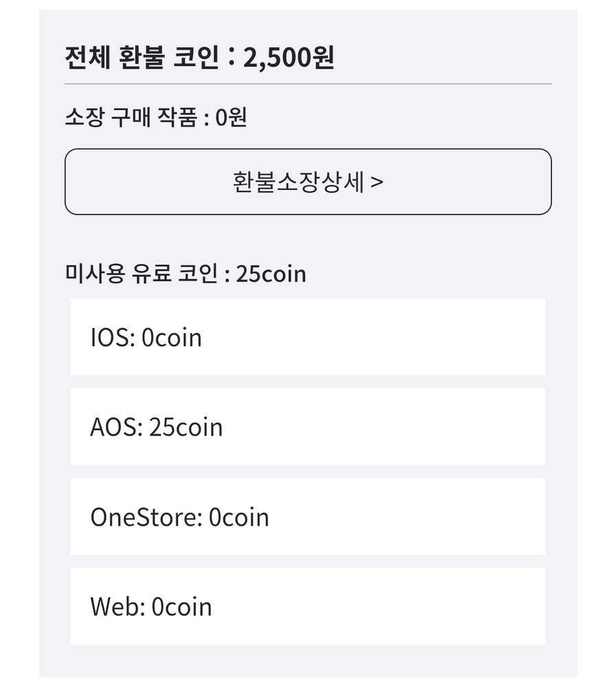Click the 2,500원 total refund amount
The height and width of the screenshot is (688, 616).
(x=289, y=57)
